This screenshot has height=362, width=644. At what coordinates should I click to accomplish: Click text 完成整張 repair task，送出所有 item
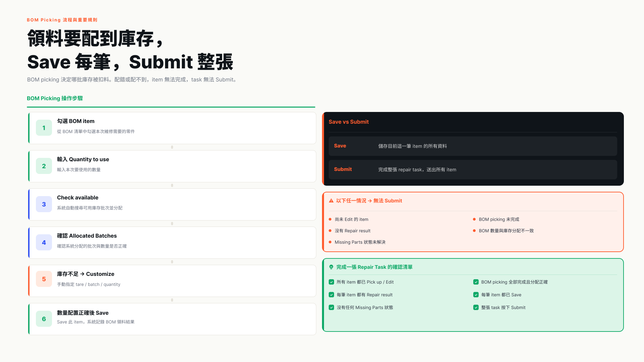point(417,170)
